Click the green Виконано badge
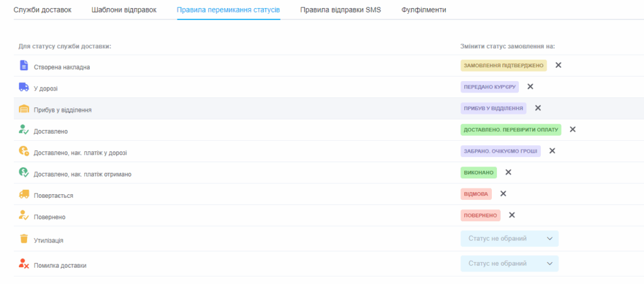This screenshot has height=284, width=644. click(x=479, y=172)
